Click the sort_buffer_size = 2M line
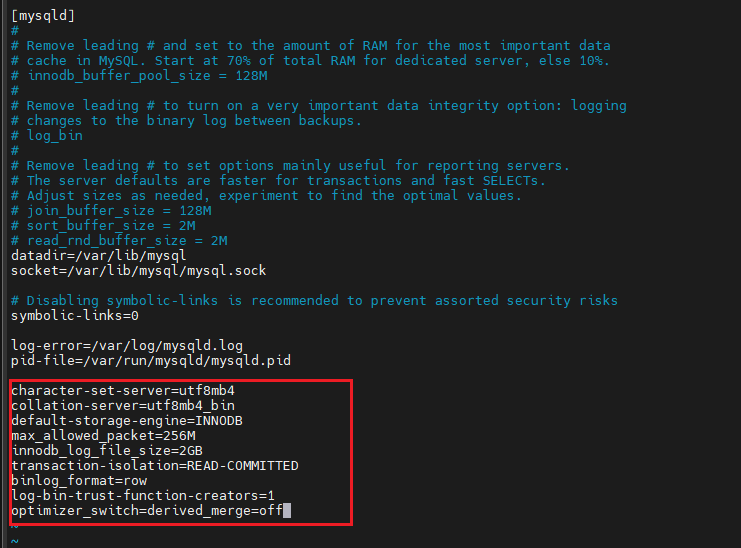This screenshot has height=548, width=741. (103, 226)
